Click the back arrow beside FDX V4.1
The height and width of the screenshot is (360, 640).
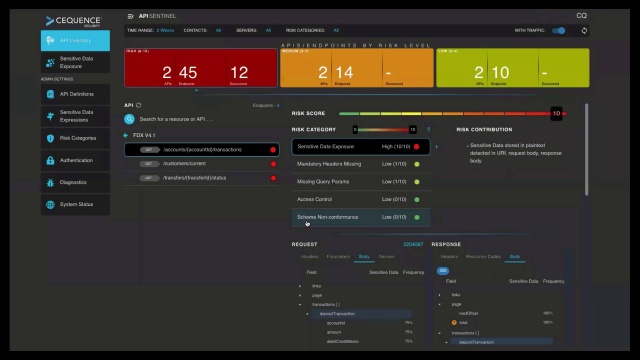(126, 136)
